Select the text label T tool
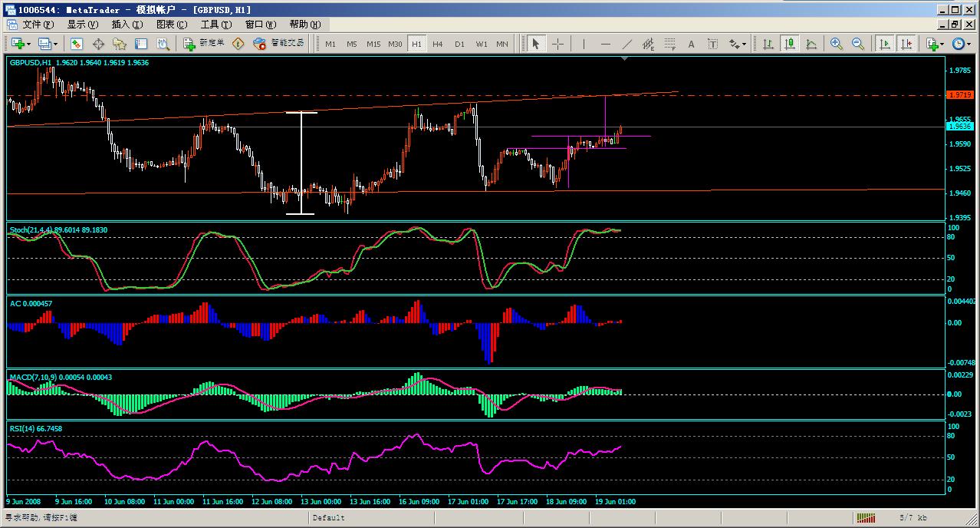The image size is (980, 528). click(712, 44)
